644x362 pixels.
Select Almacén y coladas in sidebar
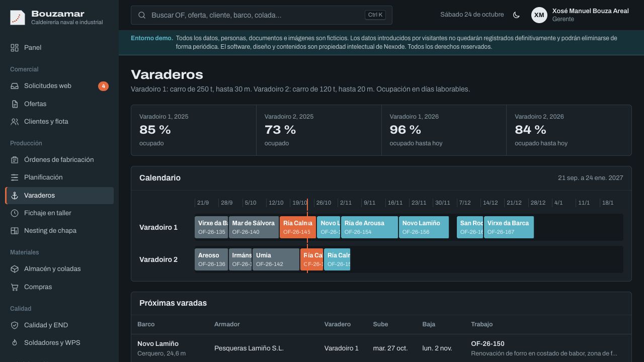click(x=59, y=269)
